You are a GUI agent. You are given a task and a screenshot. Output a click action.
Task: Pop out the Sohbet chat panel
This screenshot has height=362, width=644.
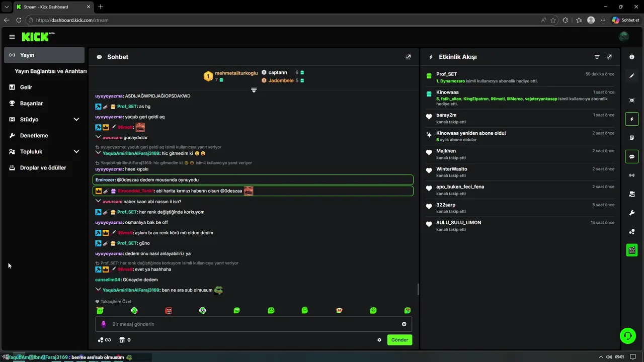coord(408,57)
